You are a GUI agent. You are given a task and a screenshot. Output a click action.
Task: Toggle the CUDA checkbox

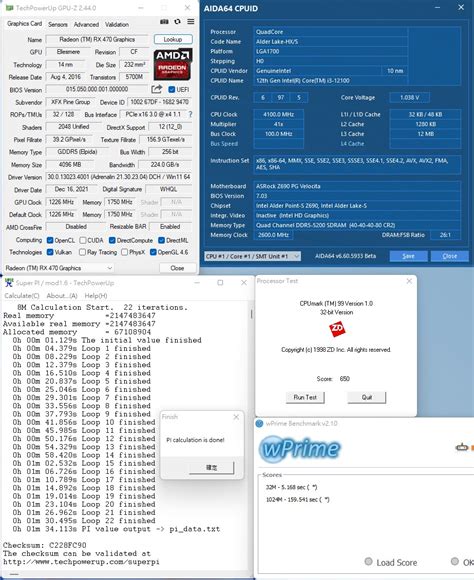83,240
